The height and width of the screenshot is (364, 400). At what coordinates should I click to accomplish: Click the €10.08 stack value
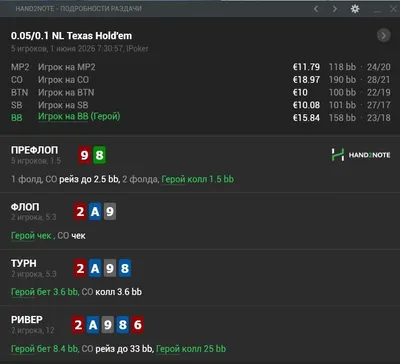[306, 105]
